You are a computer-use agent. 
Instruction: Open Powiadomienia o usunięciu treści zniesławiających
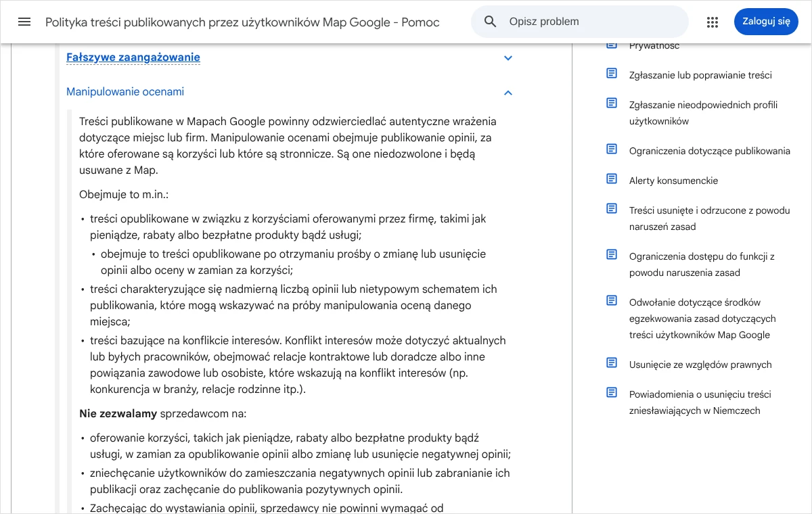[700, 402]
